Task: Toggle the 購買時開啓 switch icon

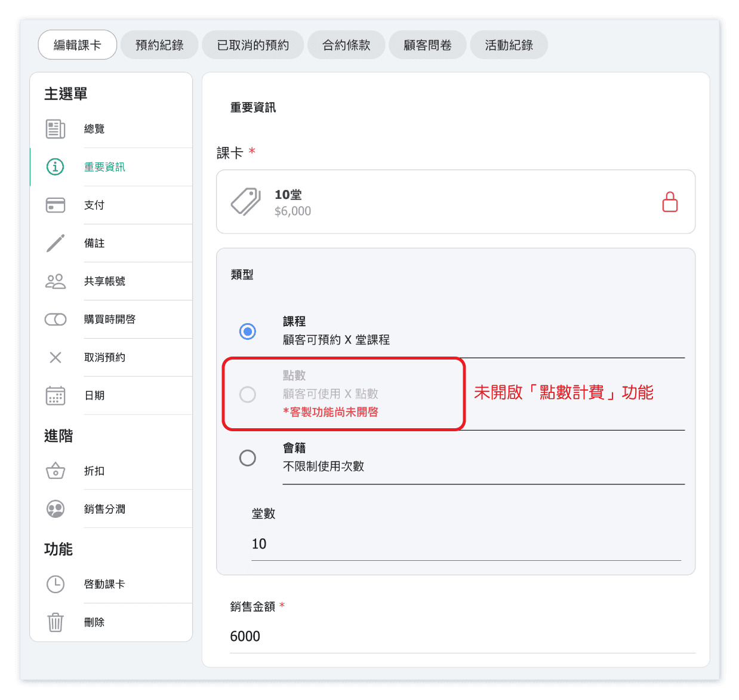Action: pos(56,320)
